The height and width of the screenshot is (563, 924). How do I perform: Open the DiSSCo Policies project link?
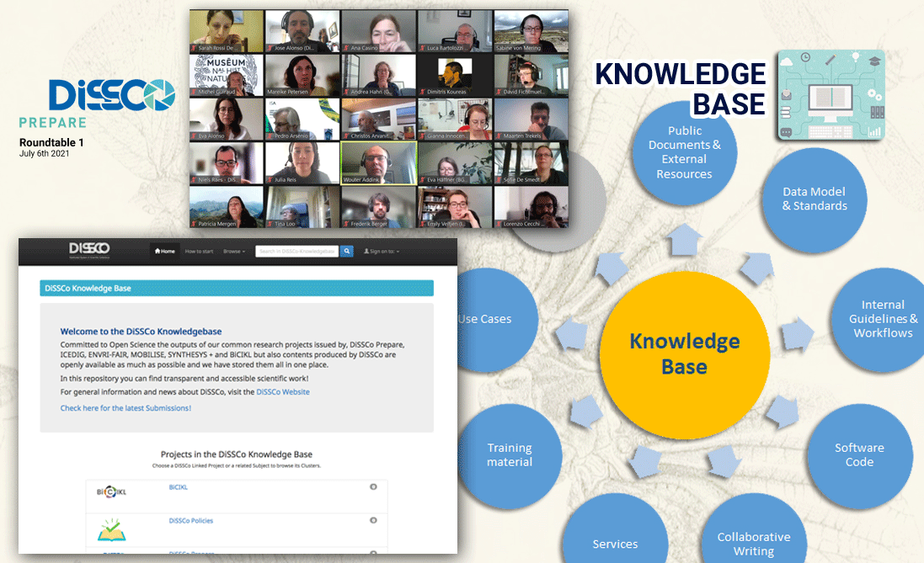pos(191,521)
